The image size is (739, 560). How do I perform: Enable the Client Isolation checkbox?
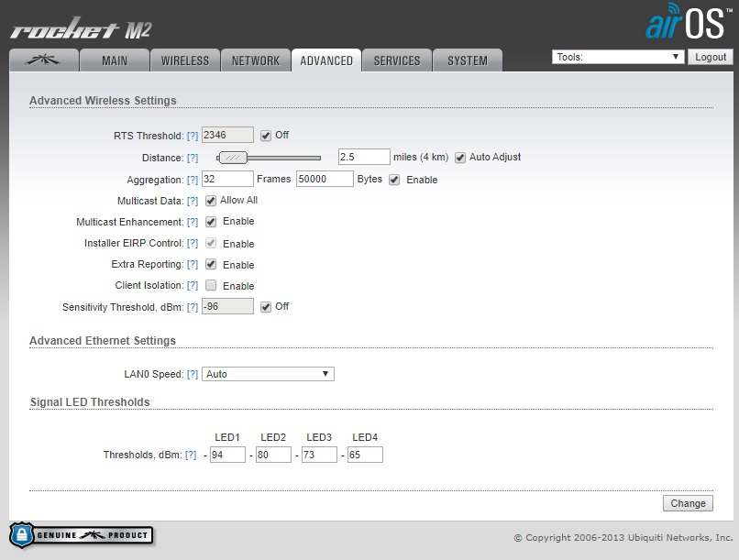tap(211, 286)
